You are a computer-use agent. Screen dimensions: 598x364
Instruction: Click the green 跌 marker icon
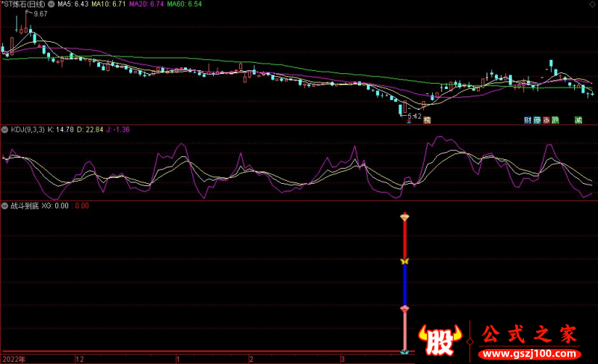pyautogui.click(x=555, y=120)
